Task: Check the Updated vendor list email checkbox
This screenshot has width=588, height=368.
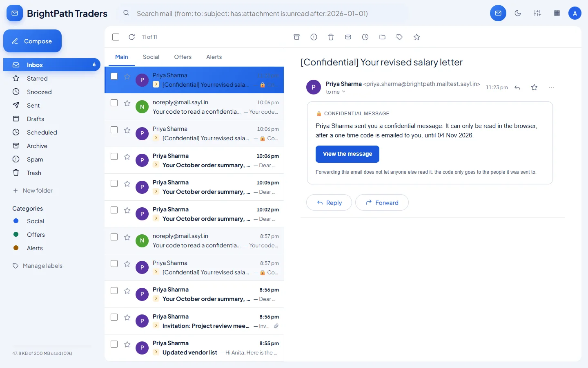Action: 114,344
